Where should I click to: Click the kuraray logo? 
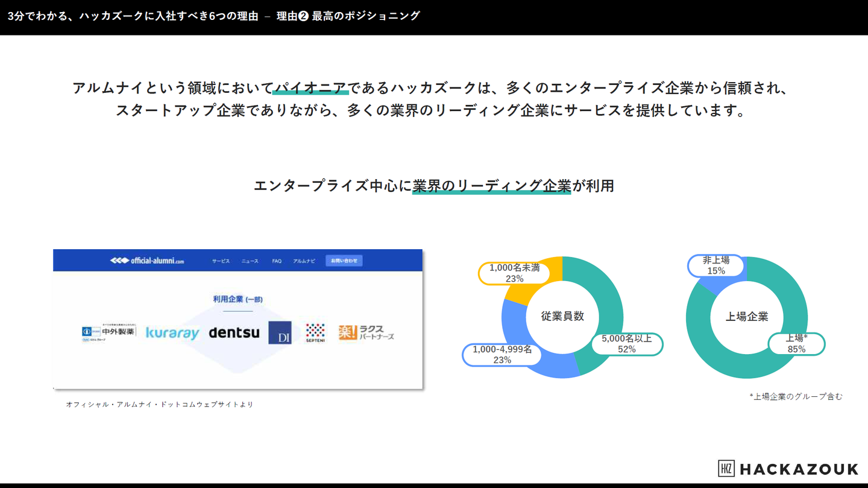(172, 332)
